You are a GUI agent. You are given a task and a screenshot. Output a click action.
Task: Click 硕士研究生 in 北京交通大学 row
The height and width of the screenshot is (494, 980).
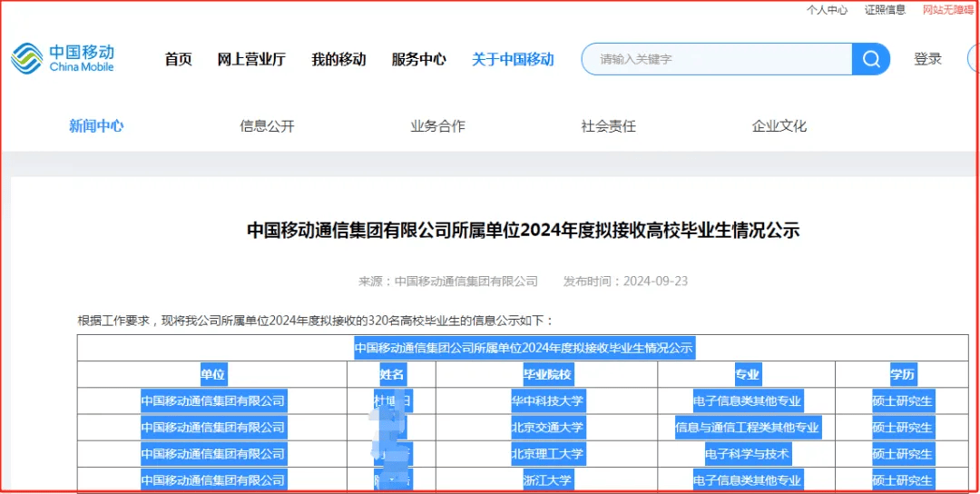click(903, 428)
